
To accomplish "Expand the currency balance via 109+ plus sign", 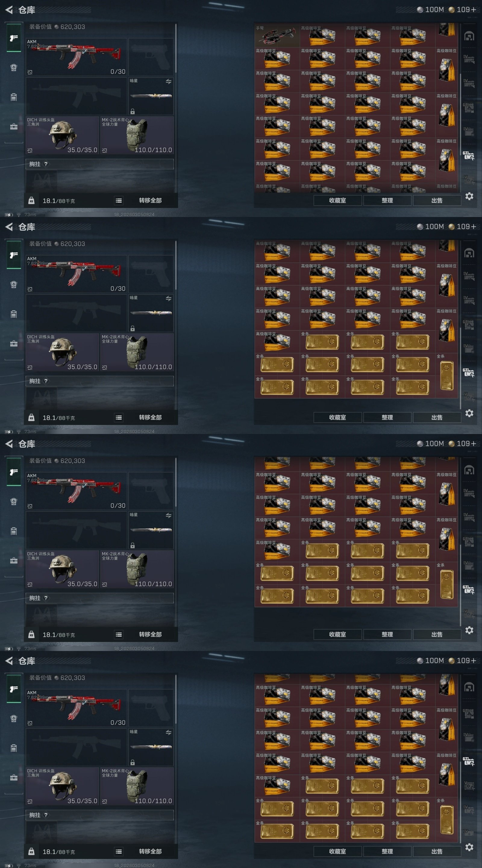I will coord(474,10).
